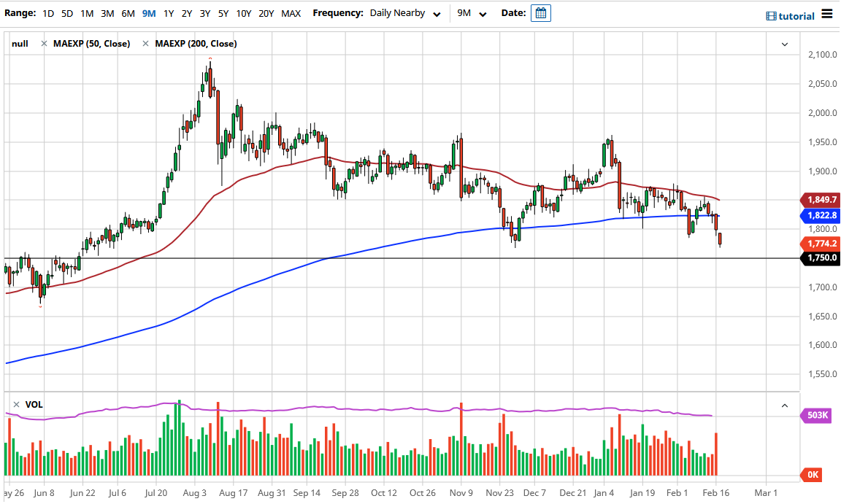This screenshot has height=504, width=841.
Task: Open the Date calendar picker
Action: (540, 13)
